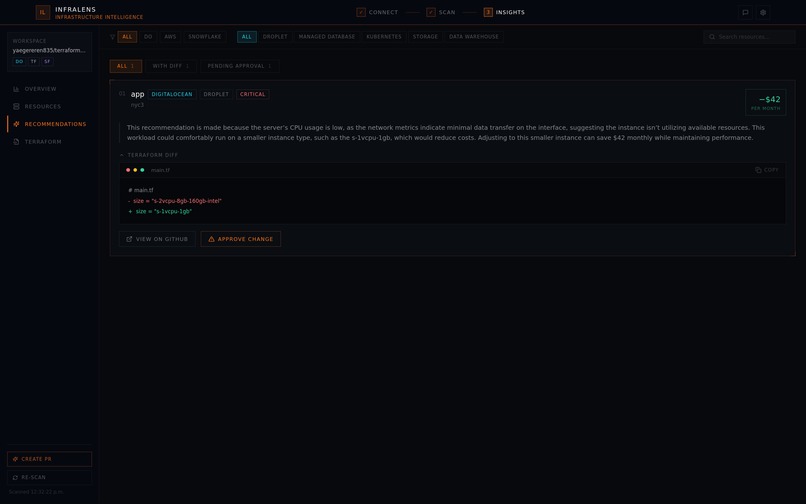Click the funnel filter icon
This screenshot has height=504, width=806.
tap(113, 37)
